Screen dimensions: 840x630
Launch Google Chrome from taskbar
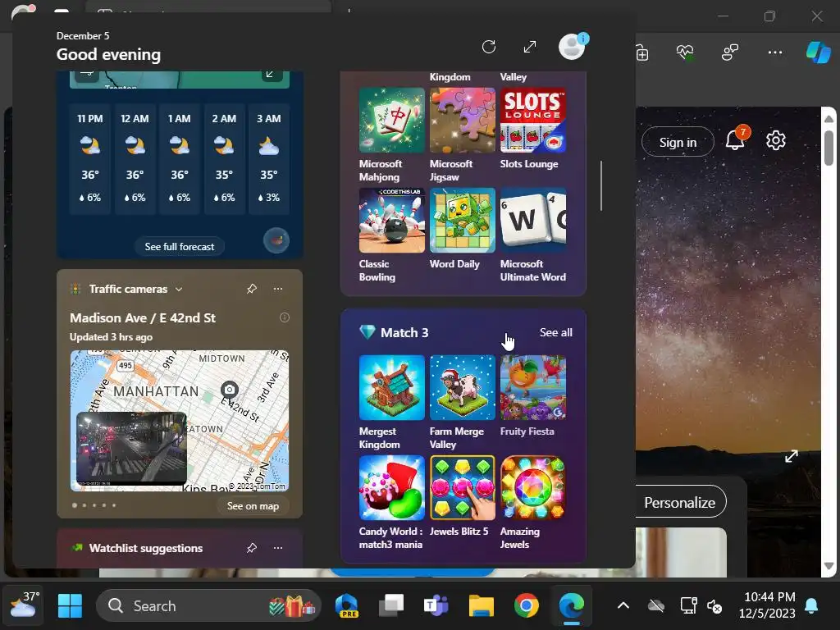(x=526, y=606)
